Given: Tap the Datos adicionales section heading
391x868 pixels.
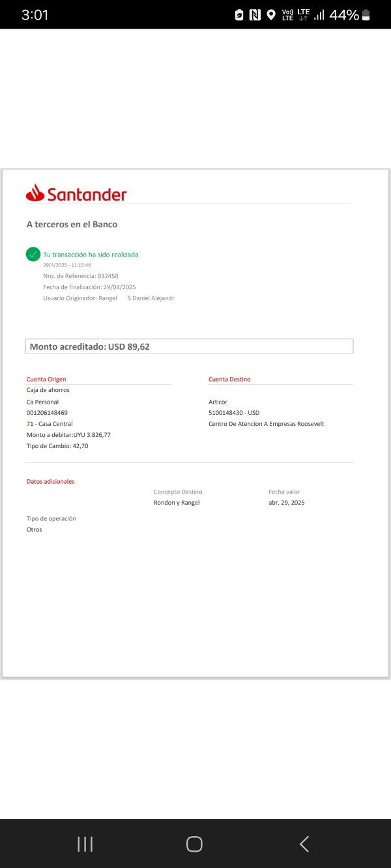Looking at the screenshot, I should pyautogui.click(x=50, y=482).
